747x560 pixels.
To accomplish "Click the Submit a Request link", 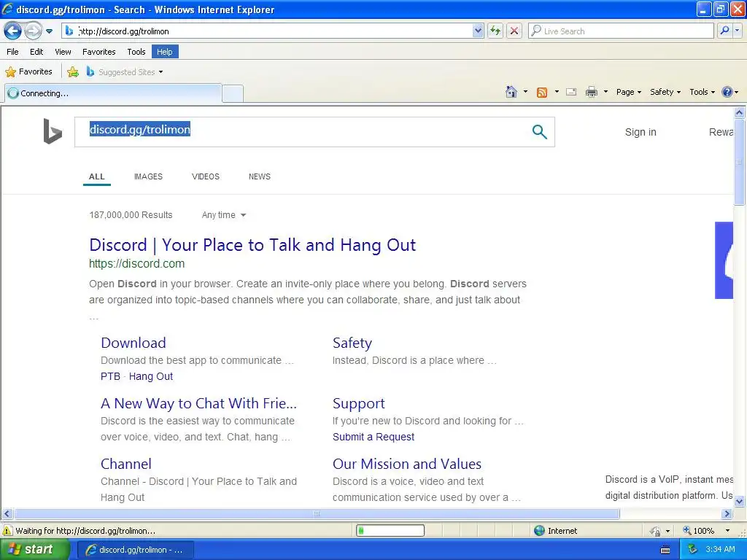I will 373,437.
